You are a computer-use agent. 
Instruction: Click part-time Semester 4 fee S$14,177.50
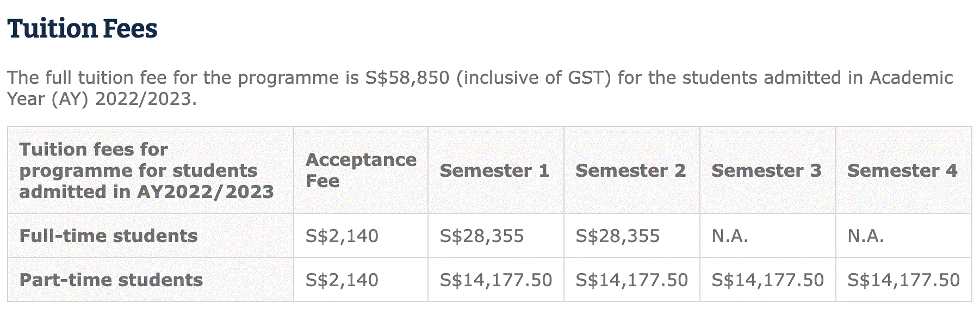tap(904, 280)
